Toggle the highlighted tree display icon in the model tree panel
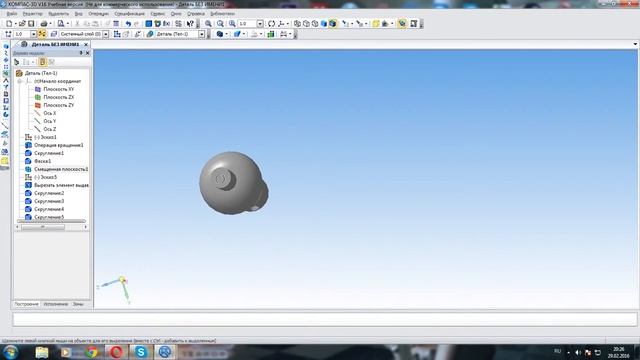640x360 pixels. click(x=42, y=62)
